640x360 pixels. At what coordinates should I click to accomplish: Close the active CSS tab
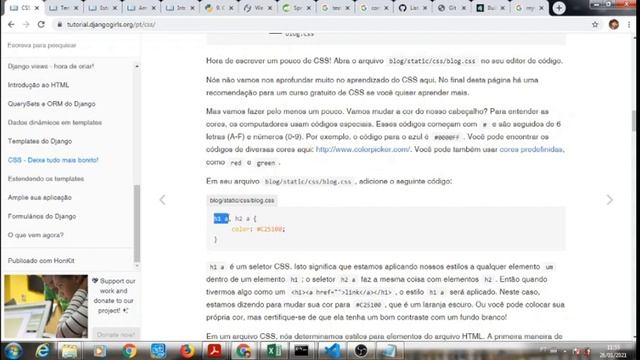click(x=37, y=8)
